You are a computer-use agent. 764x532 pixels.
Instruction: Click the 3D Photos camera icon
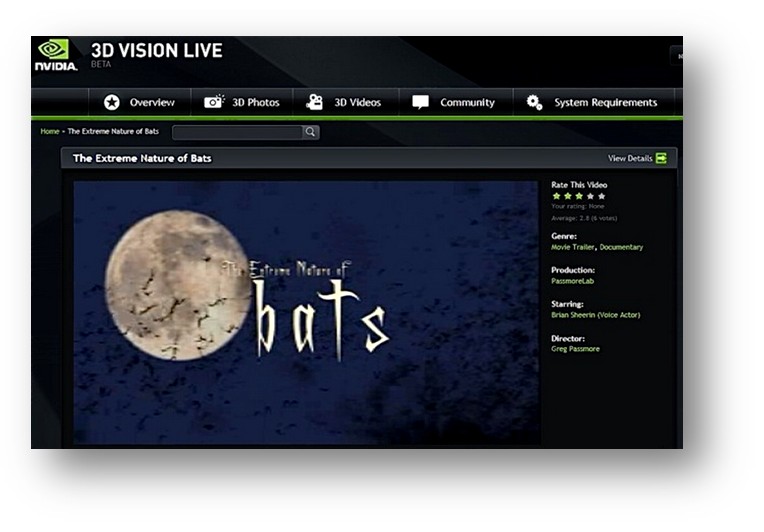214,101
